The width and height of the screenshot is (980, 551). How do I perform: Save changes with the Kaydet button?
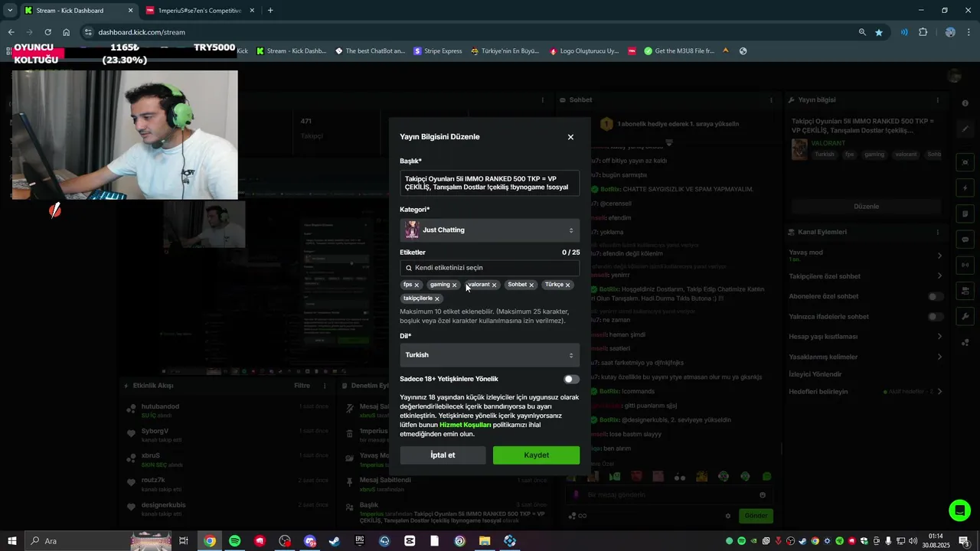coord(536,455)
